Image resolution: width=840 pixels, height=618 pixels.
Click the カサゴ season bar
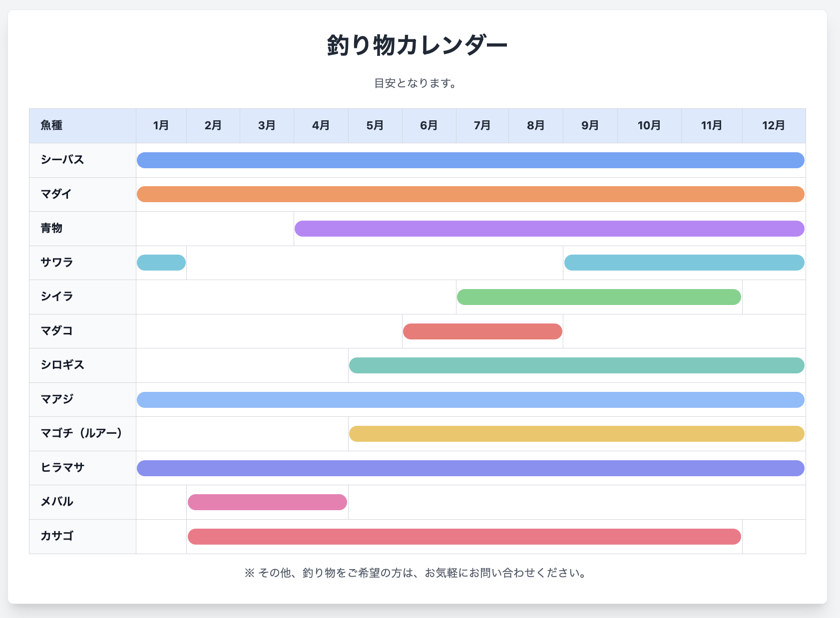464,537
